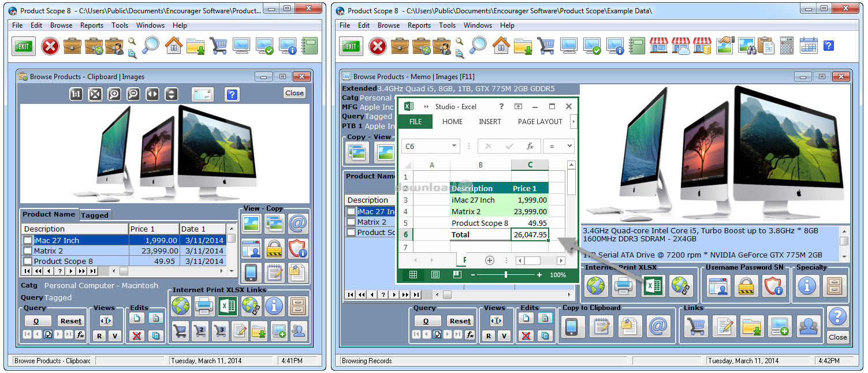This screenshot has width=868, height=373.
Task: Click the Excel zoom-in plus beside the slider
Action: click(539, 275)
